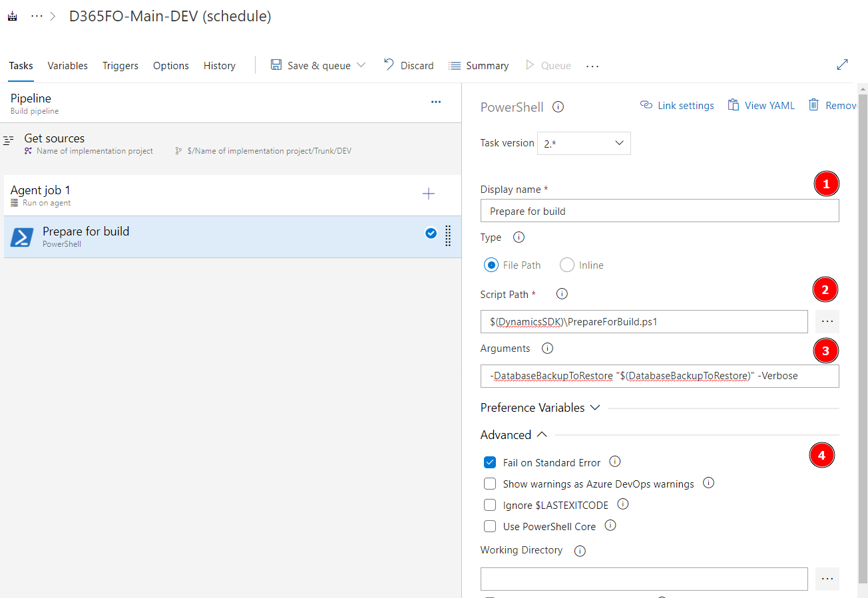The width and height of the screenshot is (868, 598).
Task: Click the Prepare for build drag handle
Action: (x=448, y=235)
